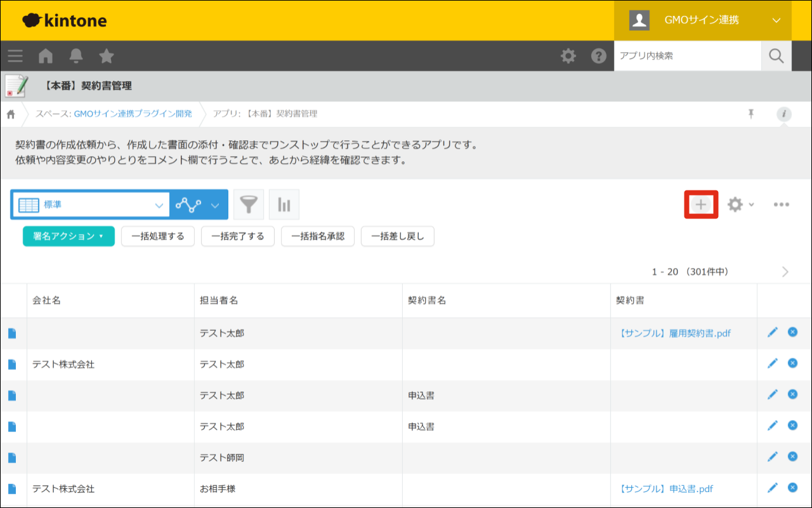
Task: Edit the record with 【サンプル】雇用契約書.pdf
Action: point(772,332)
